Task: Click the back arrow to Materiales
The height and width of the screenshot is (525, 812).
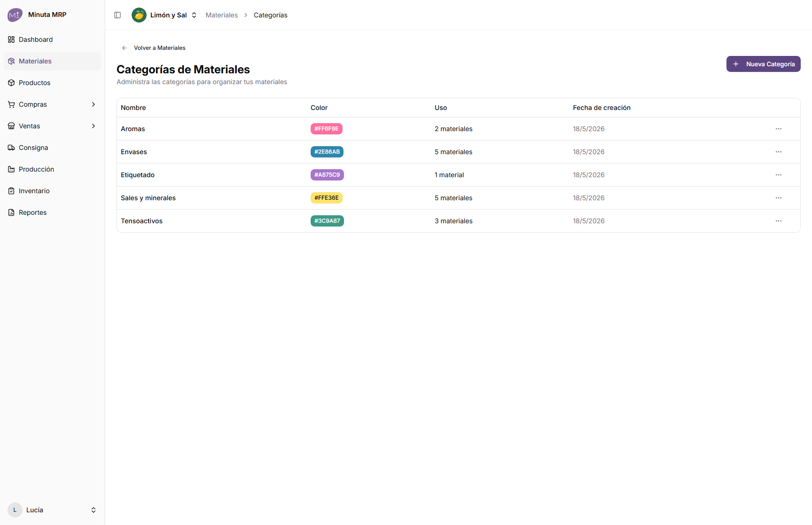Action: 125,48
